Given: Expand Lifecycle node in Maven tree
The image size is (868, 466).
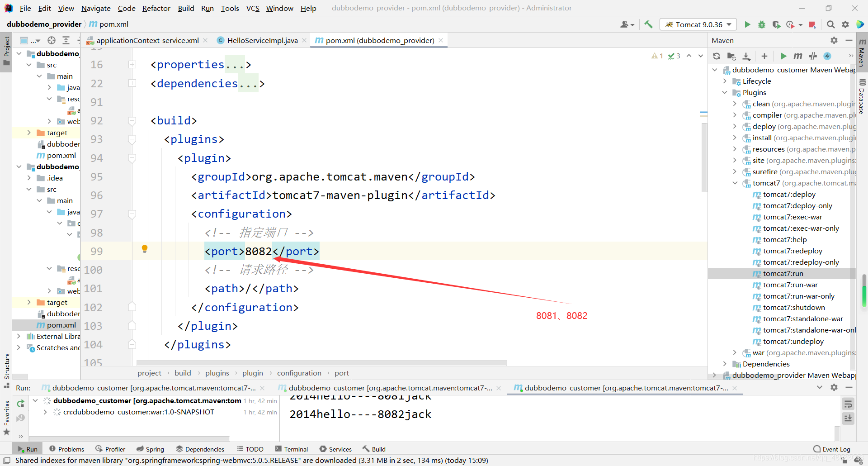Looking at the screenshot, I should (725, 81).
